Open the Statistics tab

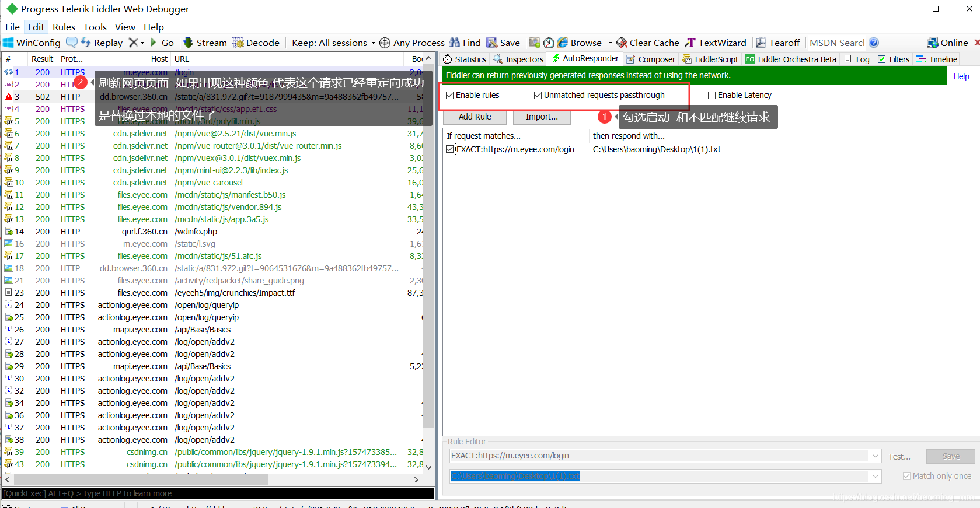click(465, 59)
